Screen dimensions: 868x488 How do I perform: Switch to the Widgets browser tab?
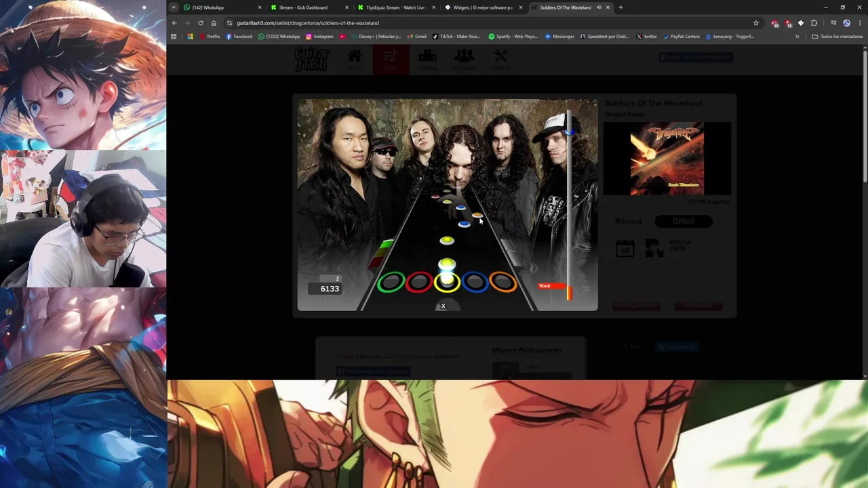[483, 7]
